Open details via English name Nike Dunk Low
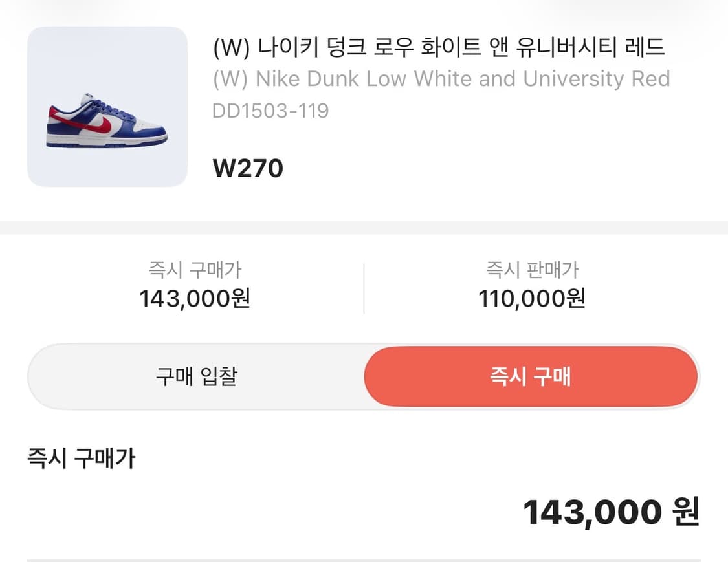This screenshot has height=562, width=728. point(440,79)
